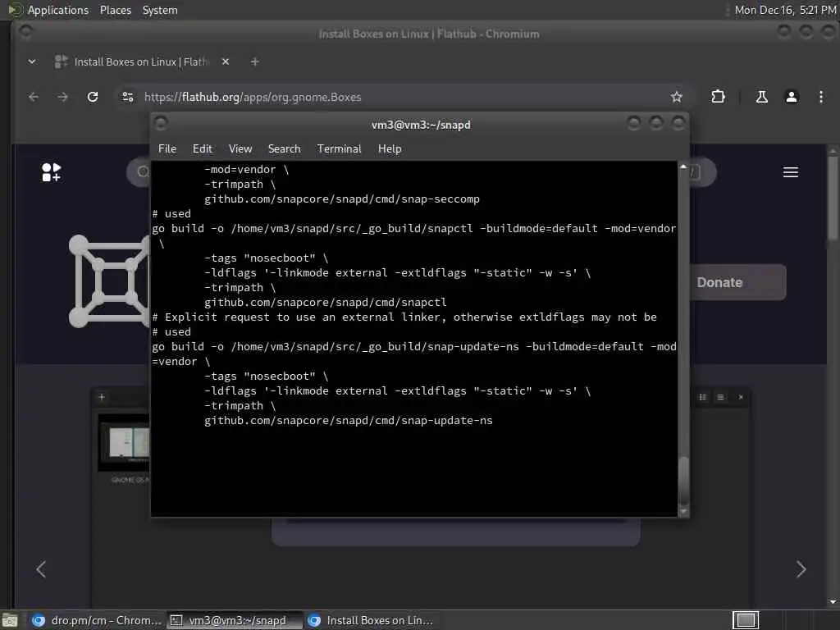Click the Chromium page scrollbar
This screenshot has height=630, width=840.
coord(833,199)
